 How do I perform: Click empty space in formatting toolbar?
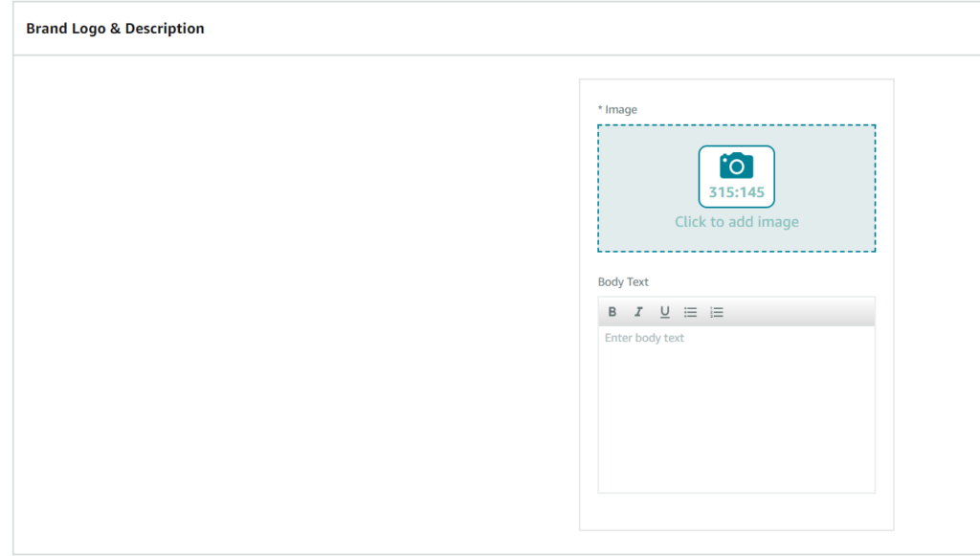tap(804, 312)
